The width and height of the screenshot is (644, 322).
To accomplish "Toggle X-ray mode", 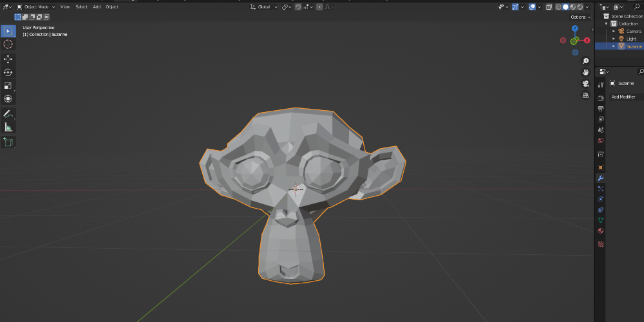I will tap(548, 7).
